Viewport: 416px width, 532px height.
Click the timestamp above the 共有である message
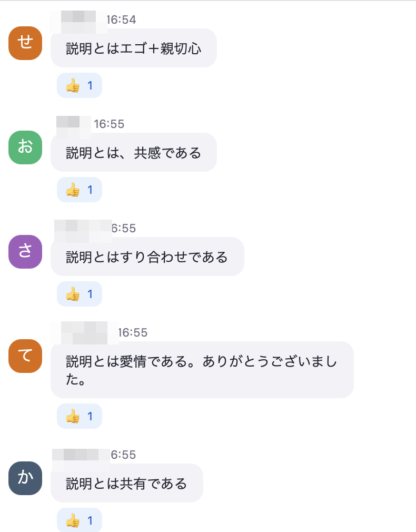(124, 455)
